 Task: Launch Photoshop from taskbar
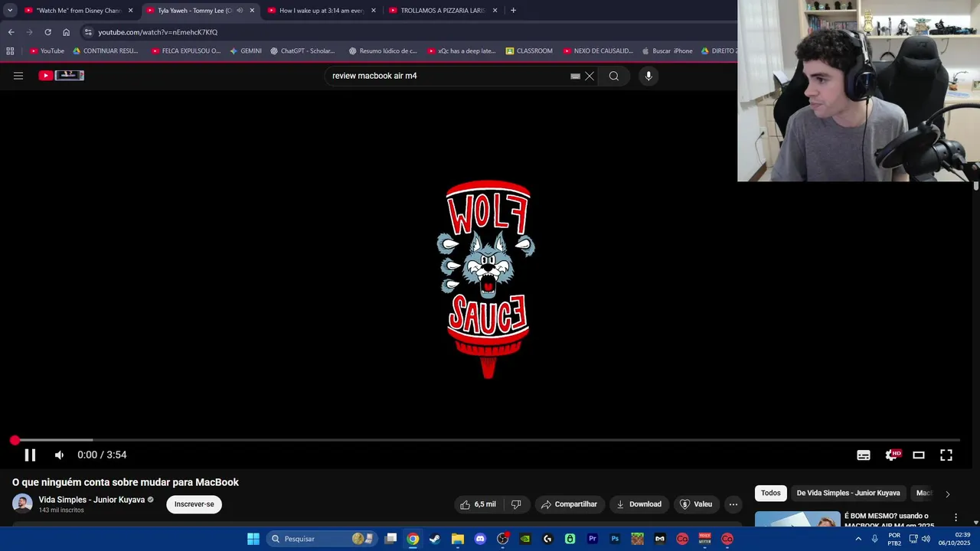point(615,539)
